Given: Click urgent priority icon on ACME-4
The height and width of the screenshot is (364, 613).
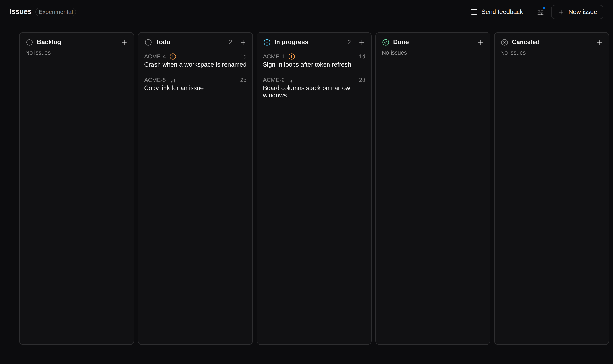Looking at the screenshot, I should click(173, 57).
